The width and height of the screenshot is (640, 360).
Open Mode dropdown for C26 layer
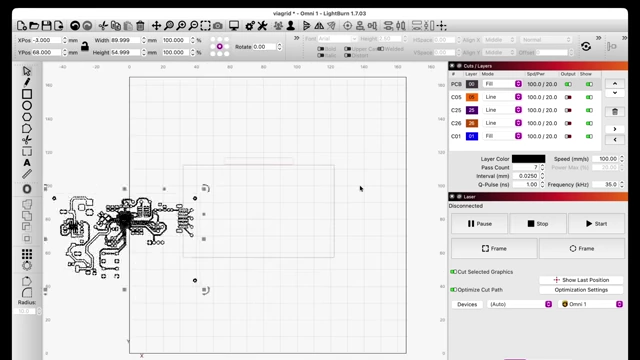click(x=502, y=123)
